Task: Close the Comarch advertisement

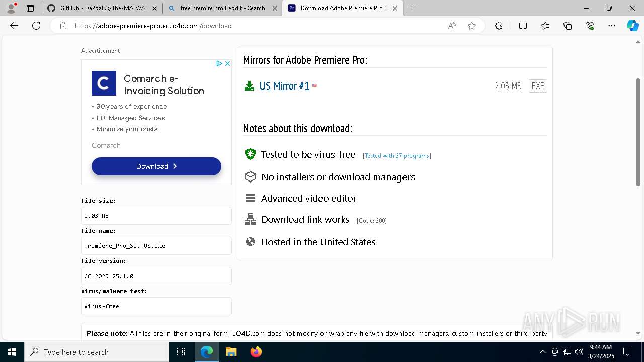Action: tap(227, 64)
